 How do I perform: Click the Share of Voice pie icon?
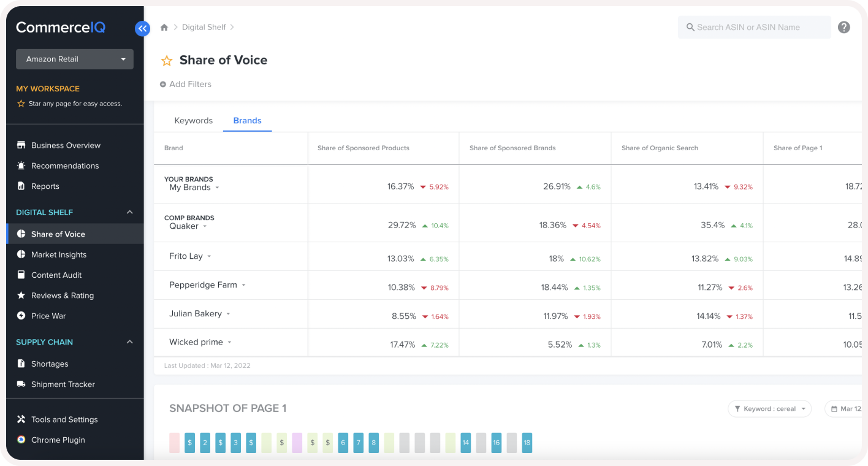(21, 234)
